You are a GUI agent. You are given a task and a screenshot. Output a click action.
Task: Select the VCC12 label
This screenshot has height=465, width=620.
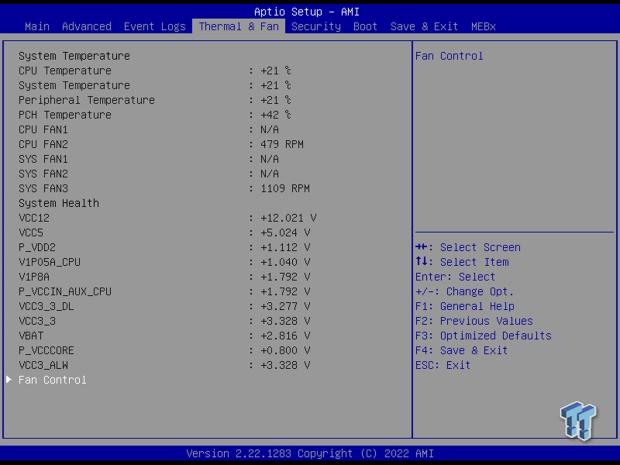pyautogui.click(x=34, y=218)
